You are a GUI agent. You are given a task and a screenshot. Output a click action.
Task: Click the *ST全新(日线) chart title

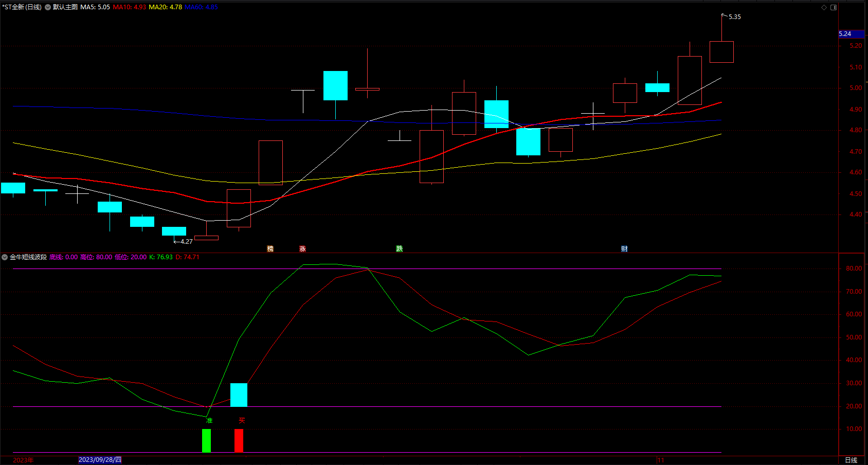coord(22,7)
